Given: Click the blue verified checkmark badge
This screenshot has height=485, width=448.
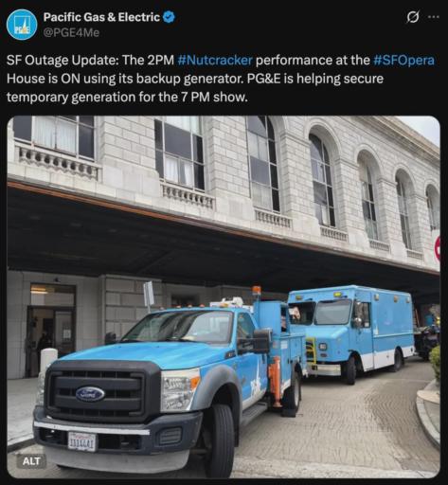Looking at the screenshot, I should 169,17.
